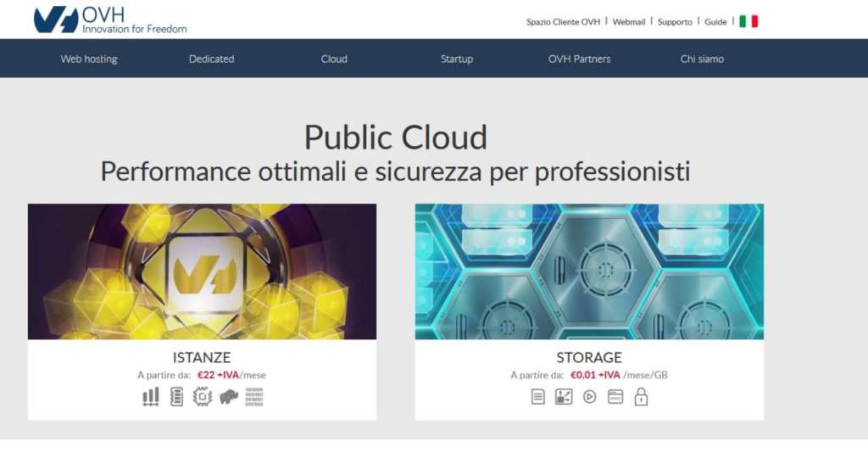Screen dimensions: 868x453
Task: Click the ISTANZE card title
Action: (202, 358)
